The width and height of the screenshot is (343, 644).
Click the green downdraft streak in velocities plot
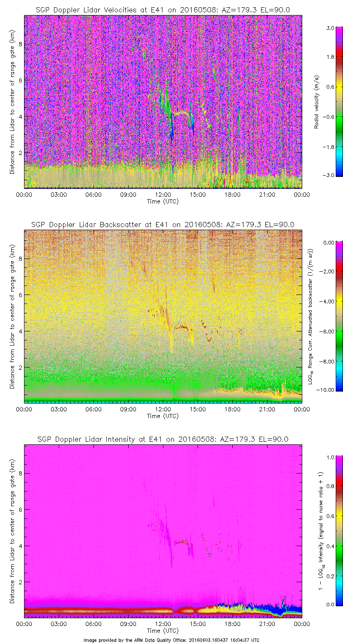166,107
